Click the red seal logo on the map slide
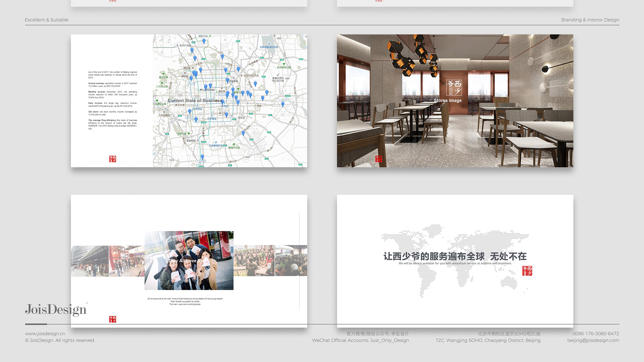The image size is (644, 362). point(113,159)
